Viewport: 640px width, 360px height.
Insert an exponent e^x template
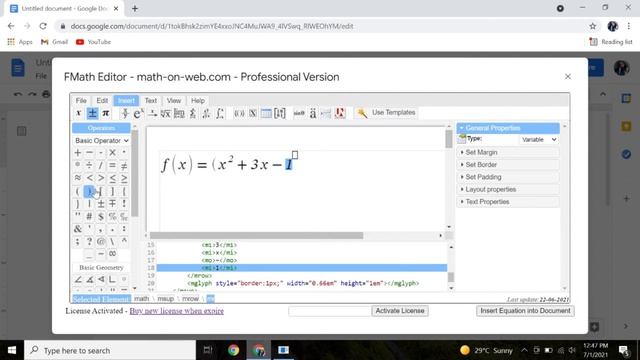[138, 113]
